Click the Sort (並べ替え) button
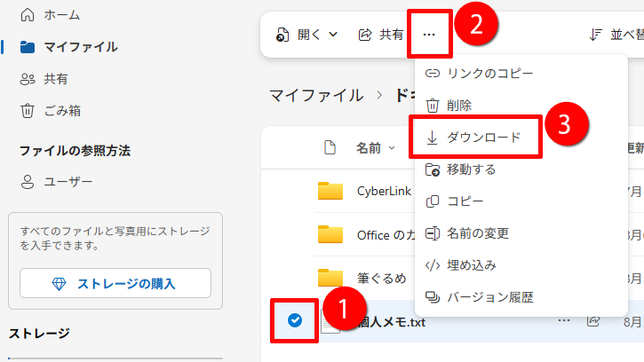644x362 pixels. [616, 35]
